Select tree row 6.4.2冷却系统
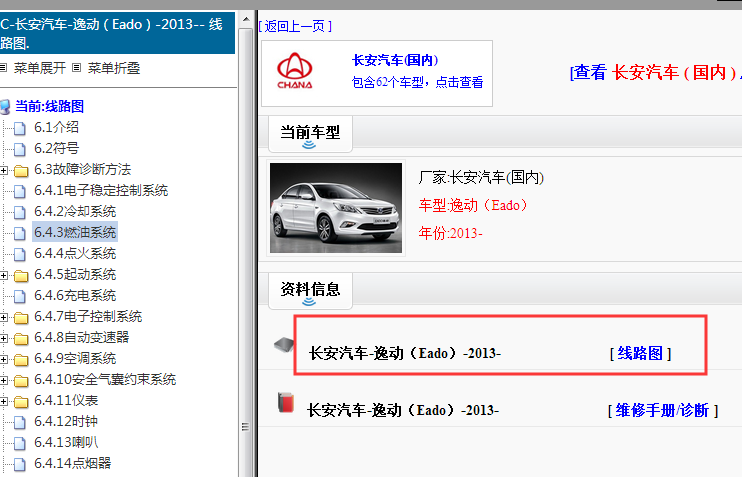This screenshot has width=742, height=477. (75, 212)
